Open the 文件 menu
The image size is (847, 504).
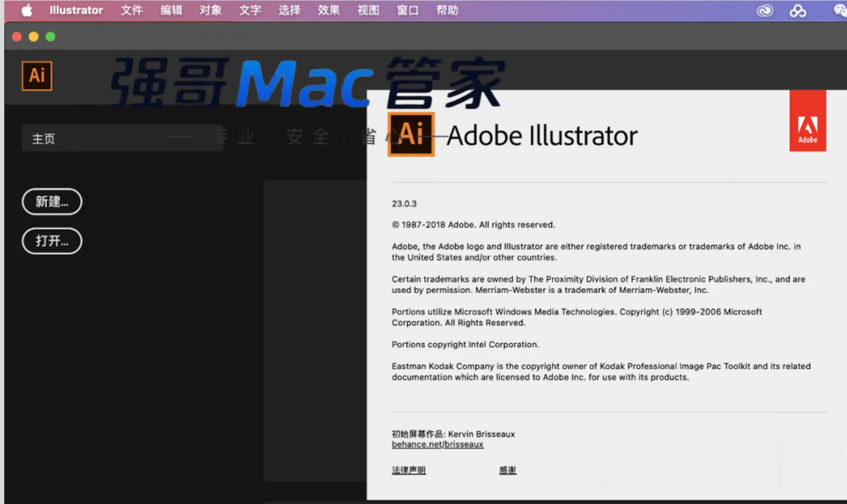click(x=132, y=10)
